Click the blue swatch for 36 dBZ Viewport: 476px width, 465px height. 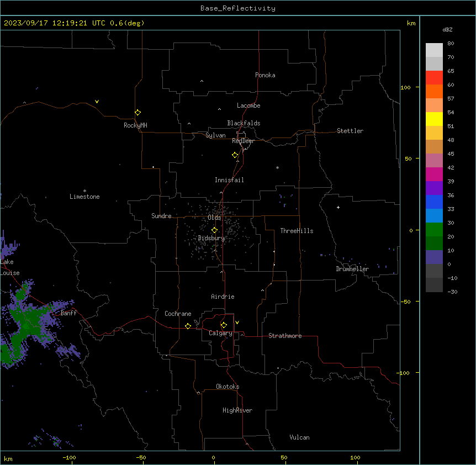434,202
